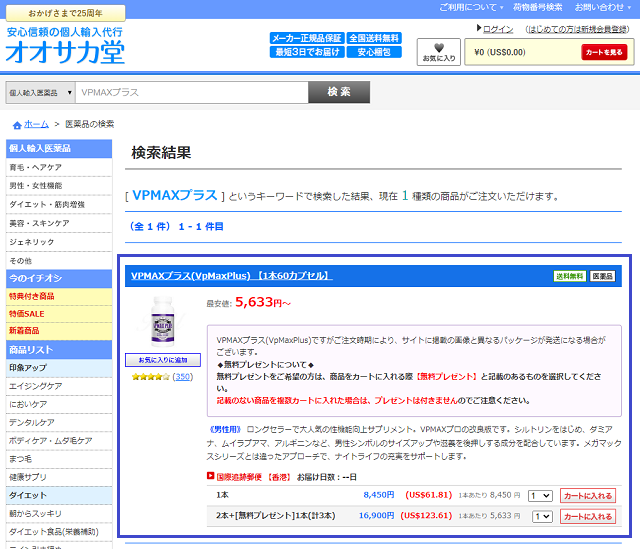Click the カートを見る button

[604, 52]
